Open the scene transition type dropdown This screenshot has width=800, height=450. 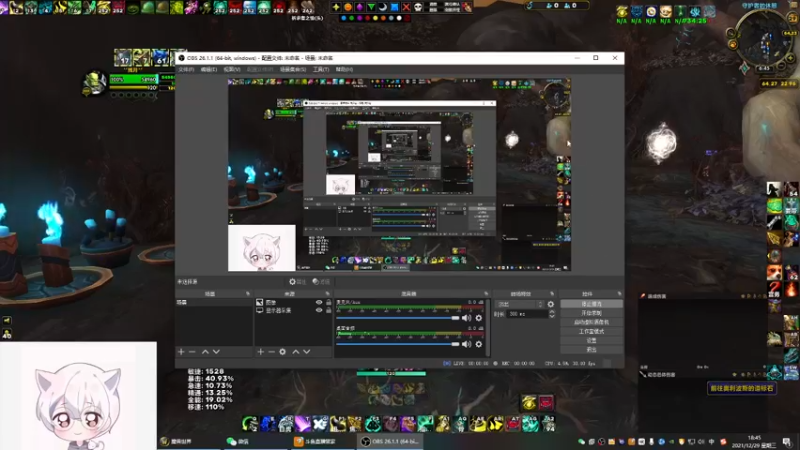(x=520, y=304)
